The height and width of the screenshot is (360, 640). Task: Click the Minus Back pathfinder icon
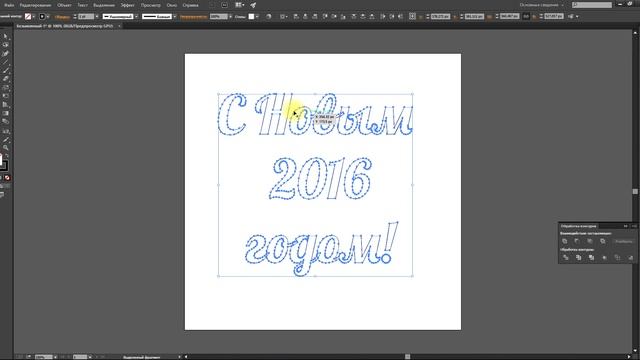pos(631,258)
